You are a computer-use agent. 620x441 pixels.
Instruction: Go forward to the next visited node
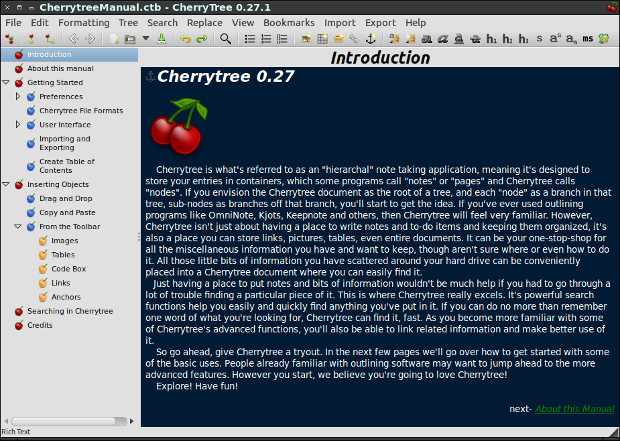[90, 39]
